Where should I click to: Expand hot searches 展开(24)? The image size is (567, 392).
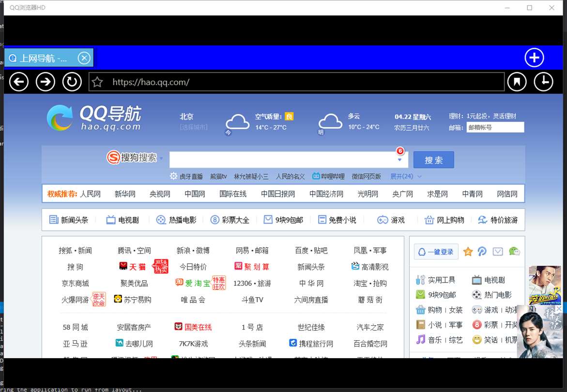[405, 176]
